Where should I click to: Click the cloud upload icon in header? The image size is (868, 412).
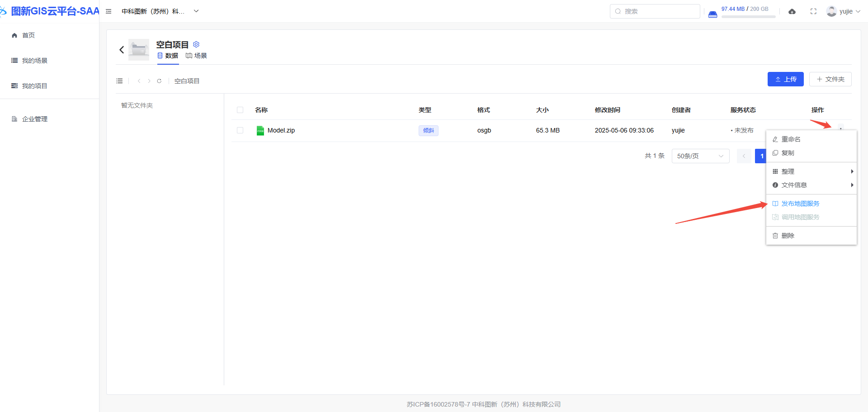click(792, 11)
